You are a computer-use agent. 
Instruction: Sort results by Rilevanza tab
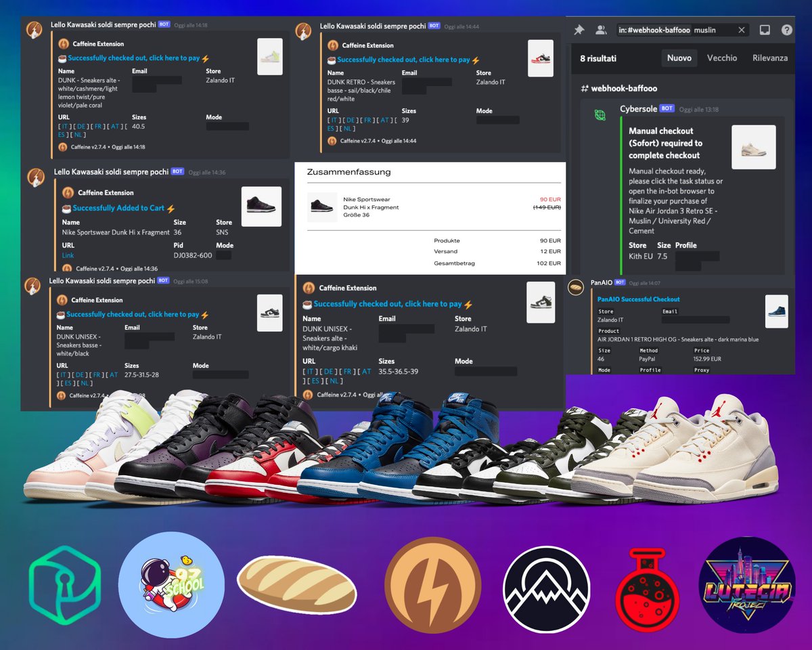coord(770,58)
